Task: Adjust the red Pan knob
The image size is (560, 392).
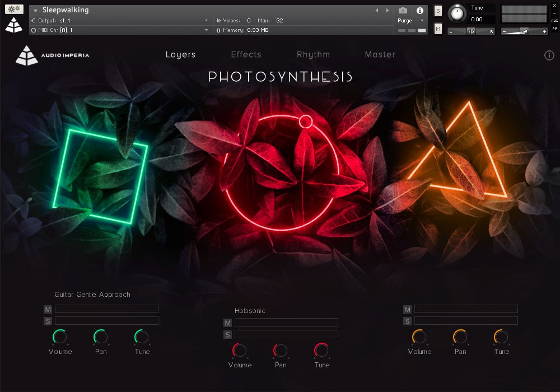Action: [281, 350]
